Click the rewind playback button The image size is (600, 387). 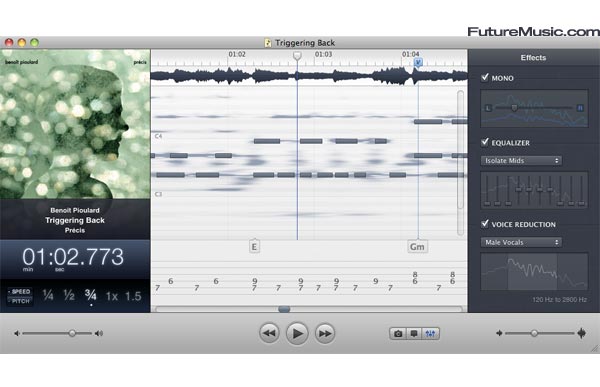pos(269,333)
